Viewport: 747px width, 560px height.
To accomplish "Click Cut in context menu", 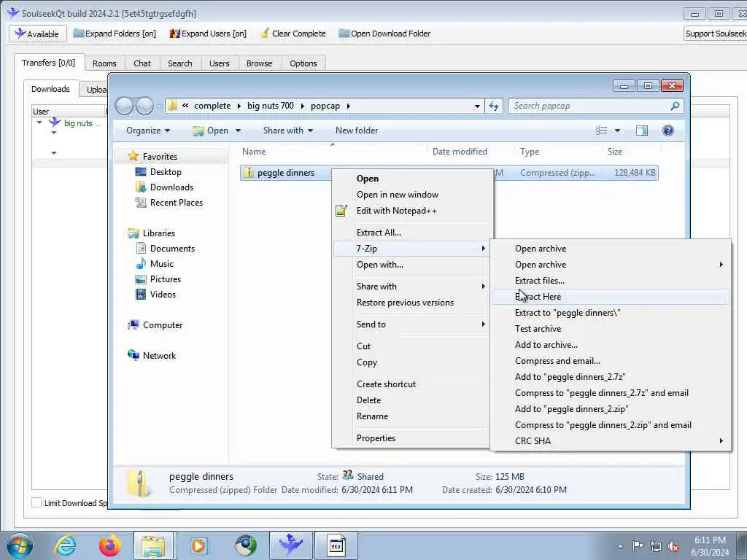I will 411,346.
